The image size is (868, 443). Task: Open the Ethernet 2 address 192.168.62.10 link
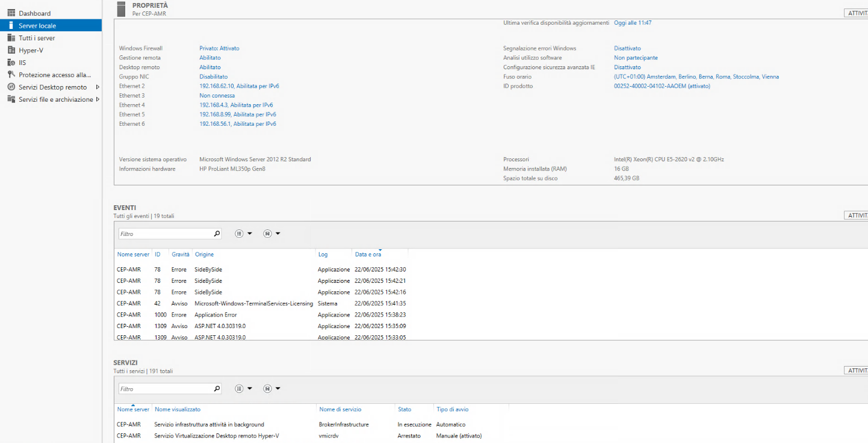(239, 86)
